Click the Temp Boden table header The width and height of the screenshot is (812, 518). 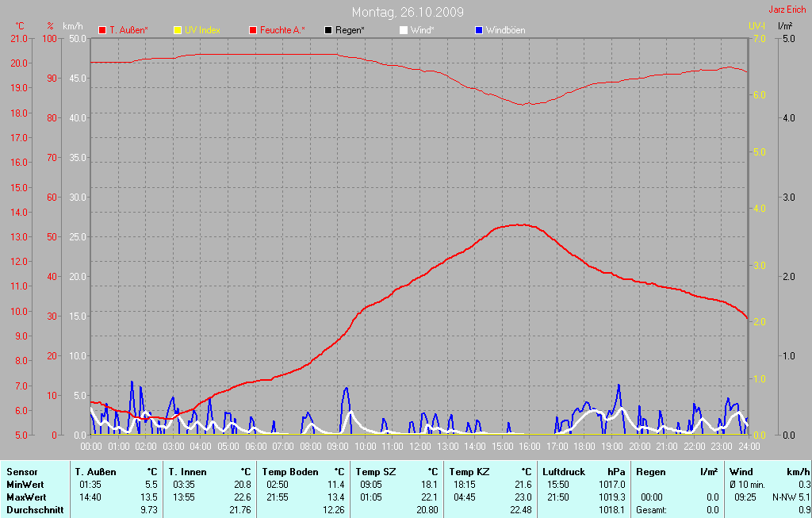pyautogui.click(x=290, y=472)
